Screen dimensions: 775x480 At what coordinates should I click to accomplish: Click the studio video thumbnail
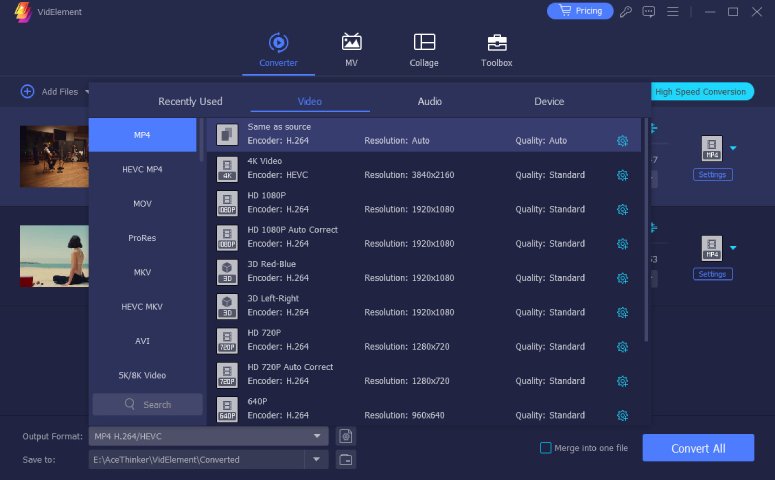[54, 156]
